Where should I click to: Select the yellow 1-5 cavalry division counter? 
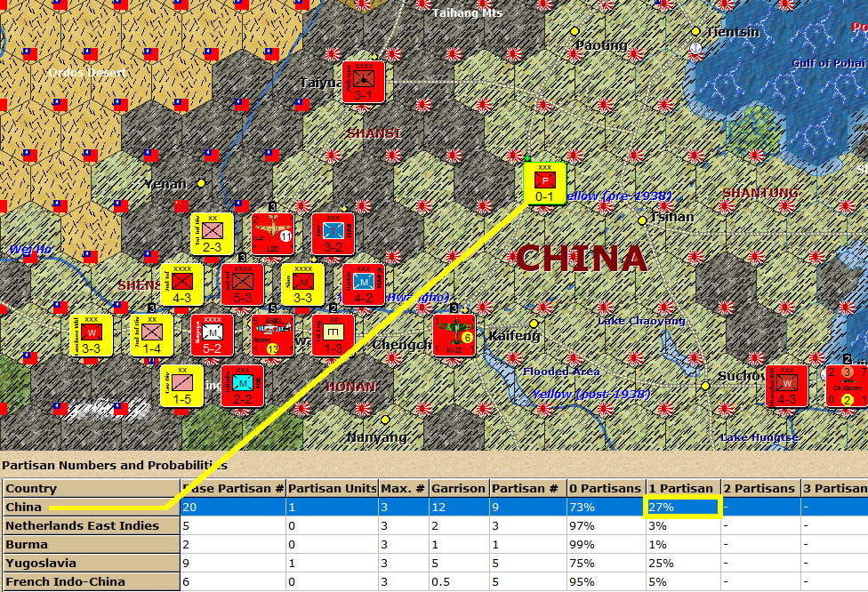click(181, 386)
